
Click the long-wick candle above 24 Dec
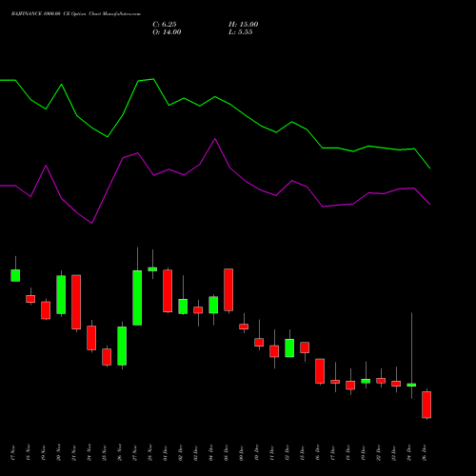pos(411,385)
